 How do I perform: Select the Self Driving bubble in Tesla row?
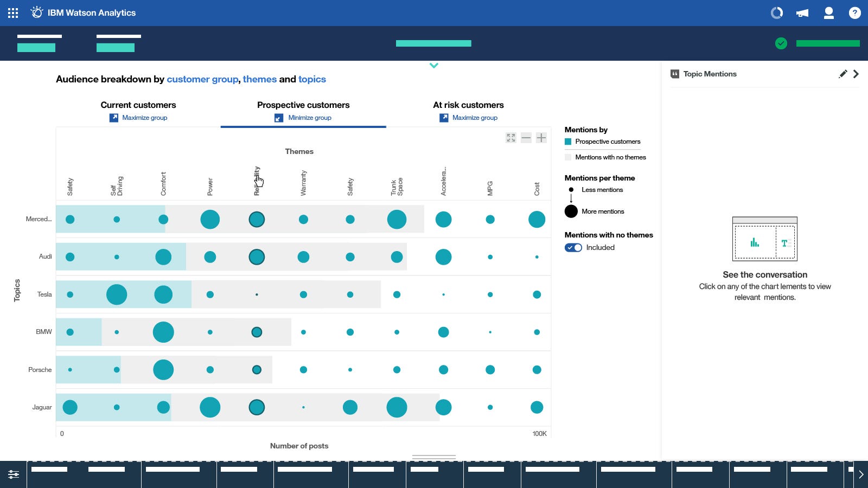[117, 294]
